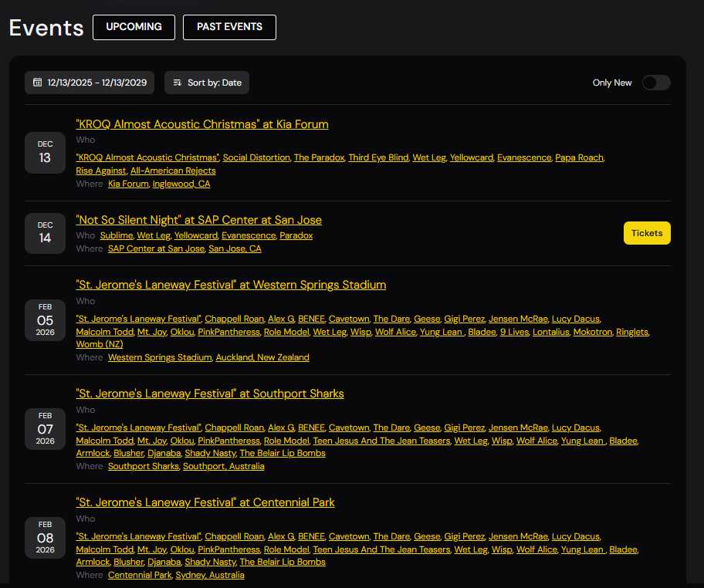The image size is (704, 588).
Task: Click the Kia Forum venue link
Action: tap(128, 184)
